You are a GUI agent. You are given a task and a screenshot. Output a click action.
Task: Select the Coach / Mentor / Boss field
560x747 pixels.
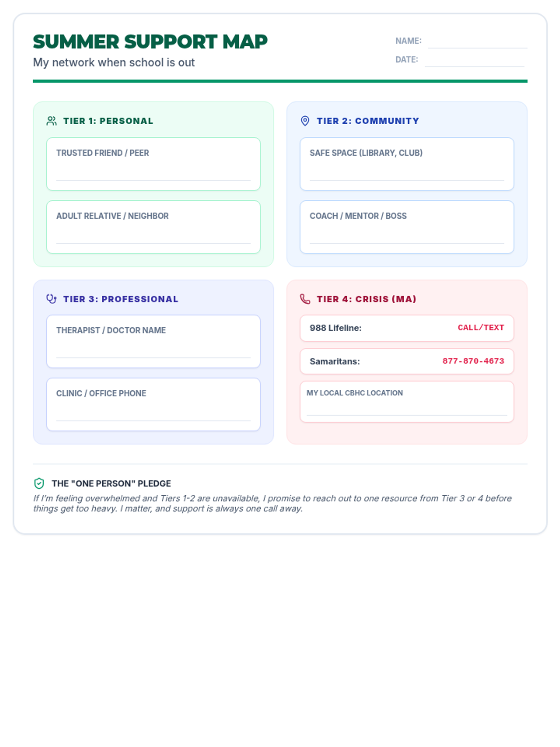pyautogui.click(x=406, y=235)
